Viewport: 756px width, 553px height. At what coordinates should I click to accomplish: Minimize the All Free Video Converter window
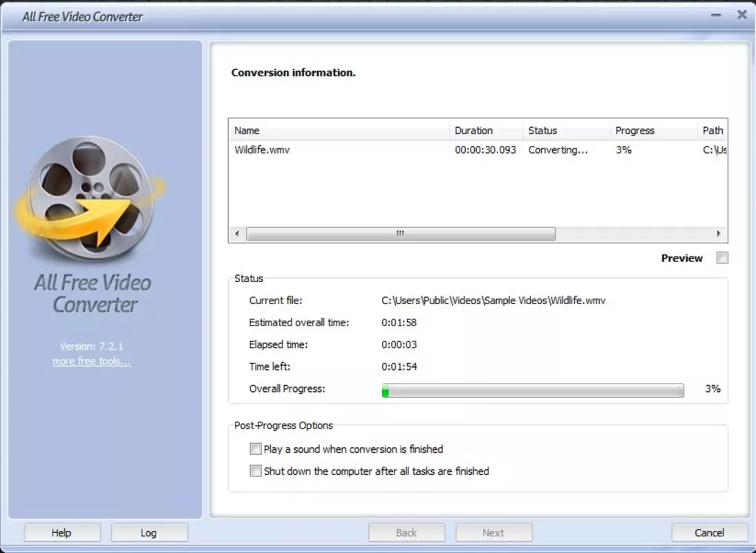(x=716, y=15)
